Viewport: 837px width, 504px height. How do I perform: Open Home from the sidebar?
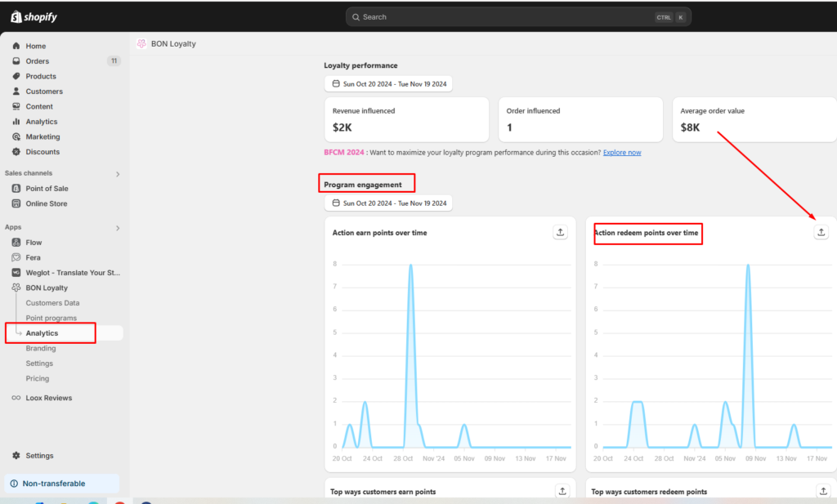(x=35, y=46)
